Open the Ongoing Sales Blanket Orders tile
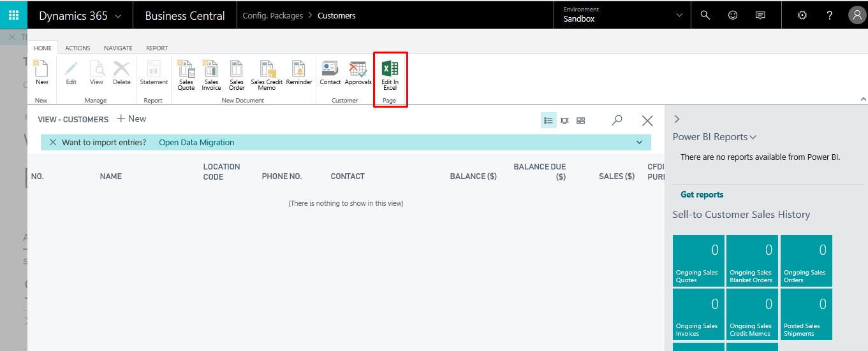This screenshot has width=868, height=351. (753, 261)
